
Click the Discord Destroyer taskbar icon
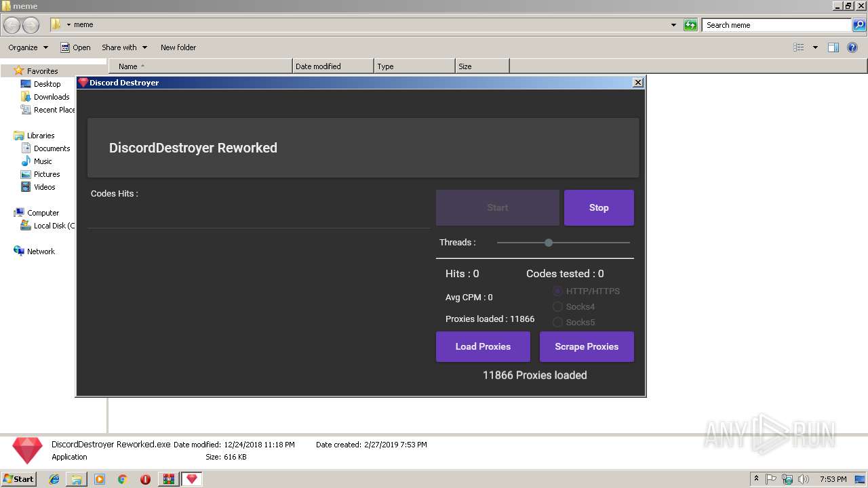192,479
